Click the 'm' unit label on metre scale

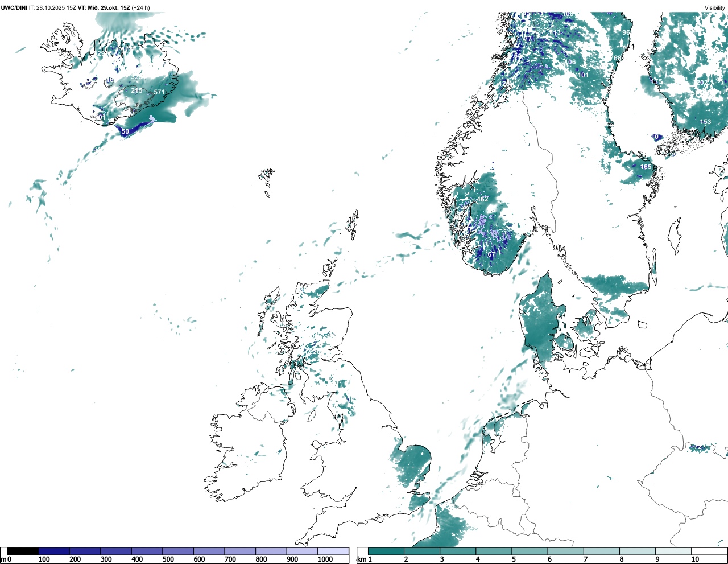click(3, 559)
